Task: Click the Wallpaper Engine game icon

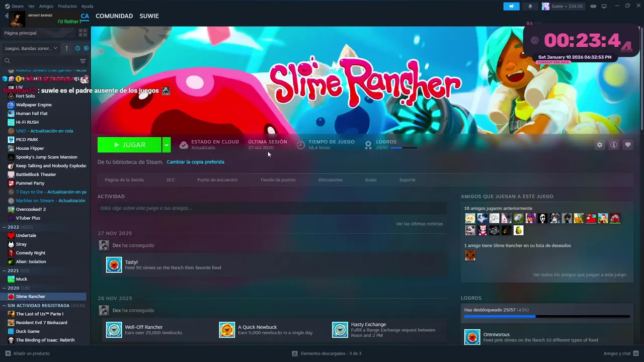Action: [x=11, y=105]
